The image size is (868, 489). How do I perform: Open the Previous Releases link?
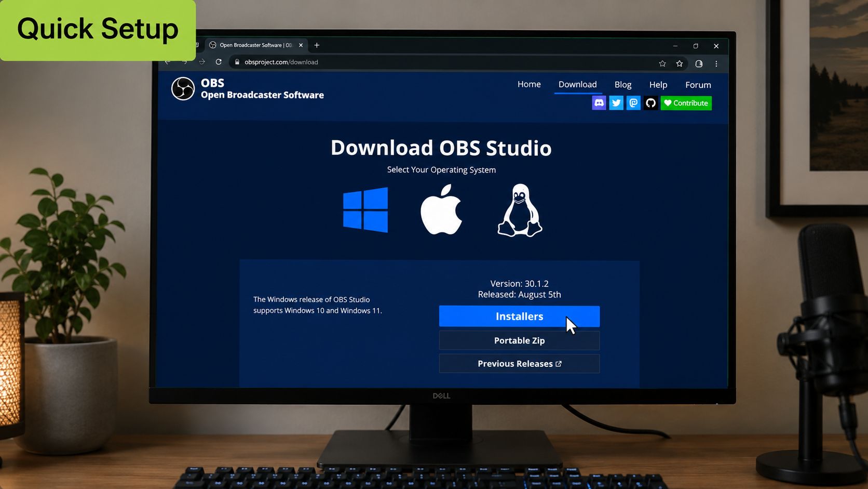point(519,364)
